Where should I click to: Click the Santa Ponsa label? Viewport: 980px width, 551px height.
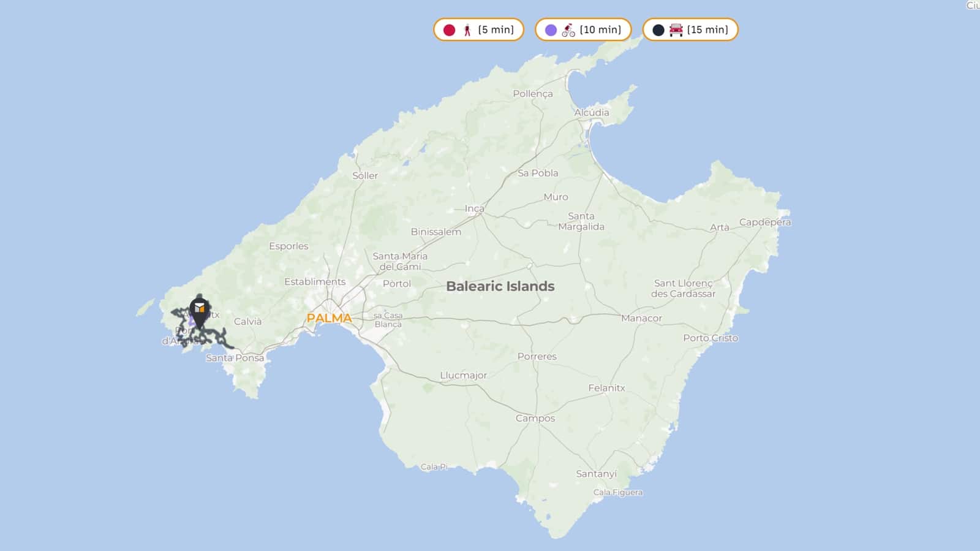(235, 358)
